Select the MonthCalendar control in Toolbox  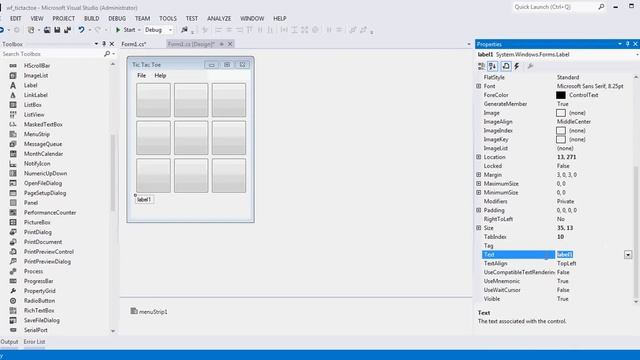43,154
